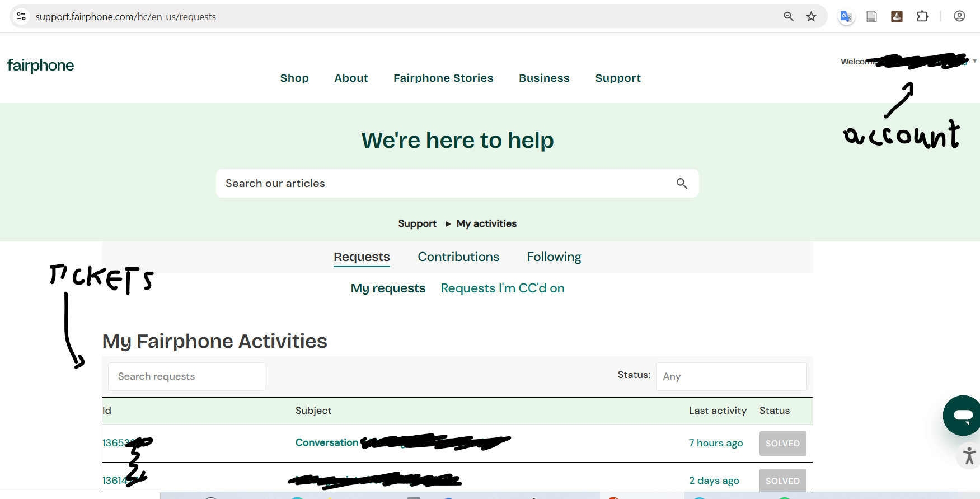
Task: Switch to the Contributions tab
Action: [458, 257]
